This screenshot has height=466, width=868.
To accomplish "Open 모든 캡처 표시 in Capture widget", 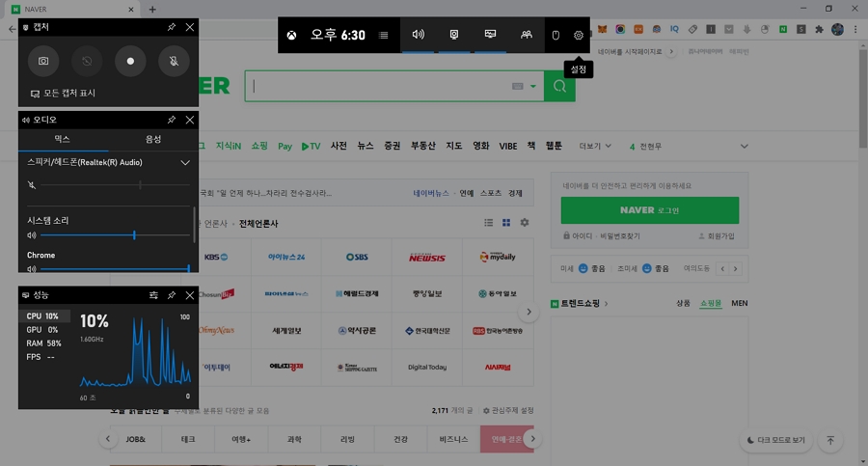I will (63, 93).
